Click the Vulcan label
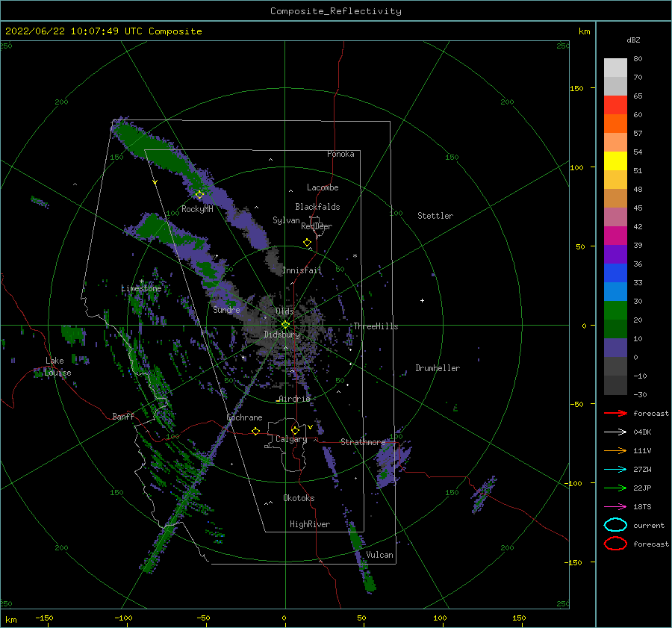 click(379, 554)
